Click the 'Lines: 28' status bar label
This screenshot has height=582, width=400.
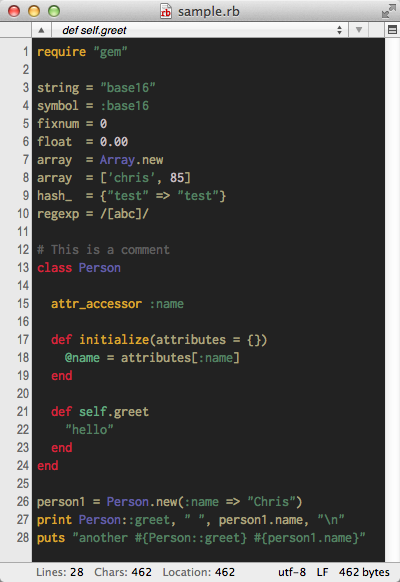point(60,572)
